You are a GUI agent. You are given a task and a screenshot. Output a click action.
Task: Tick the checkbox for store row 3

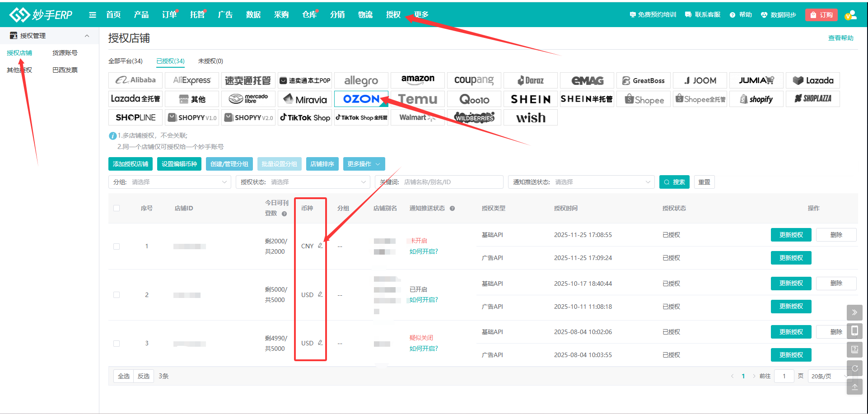pos(117,344)
